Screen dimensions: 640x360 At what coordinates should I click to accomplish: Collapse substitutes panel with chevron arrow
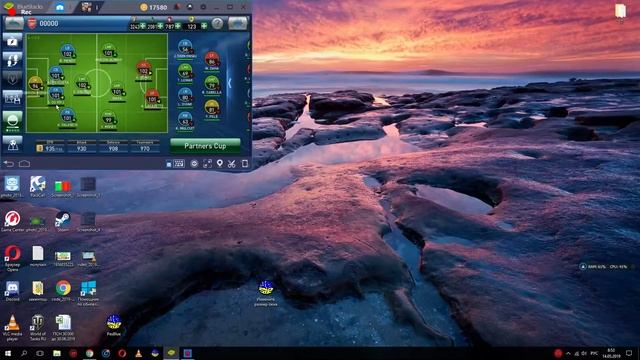(x=229, y=83)
